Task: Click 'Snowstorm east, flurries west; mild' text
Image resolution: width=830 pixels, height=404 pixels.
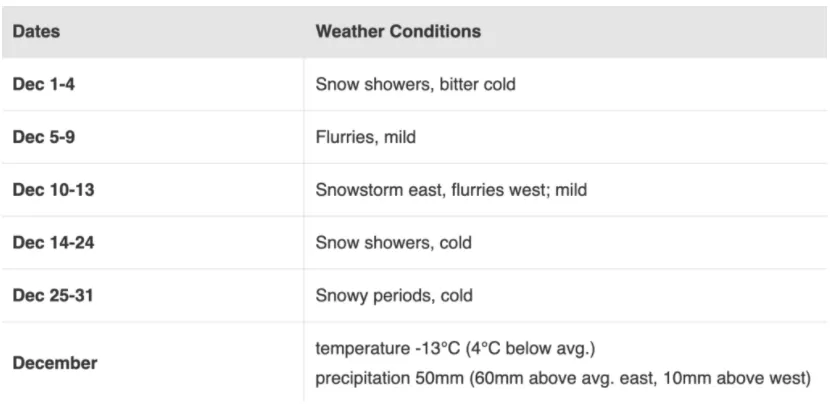Action: click(x=452, y=190)
